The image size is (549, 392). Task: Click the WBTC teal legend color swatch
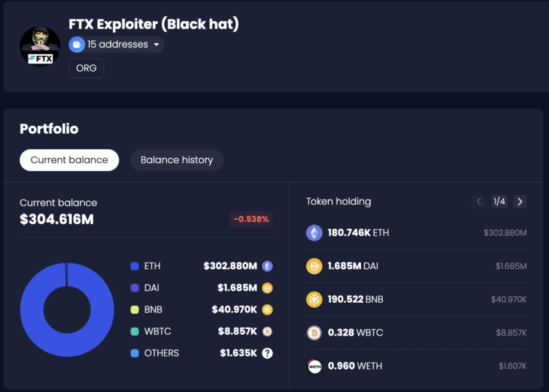135,331
